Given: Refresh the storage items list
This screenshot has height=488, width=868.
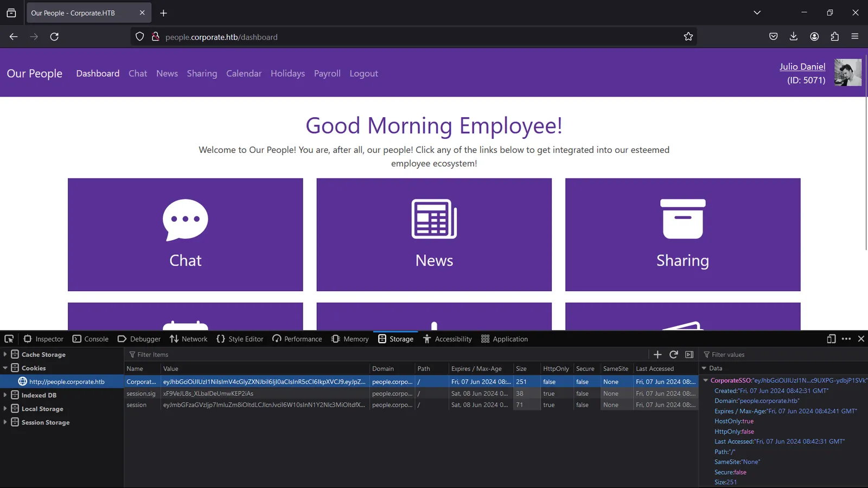Looking at the screenshot, I should pyautogui.click(x=674, y=355).
